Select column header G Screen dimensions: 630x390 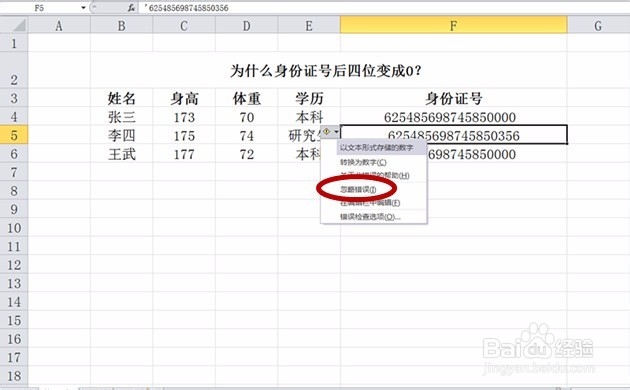598,26
